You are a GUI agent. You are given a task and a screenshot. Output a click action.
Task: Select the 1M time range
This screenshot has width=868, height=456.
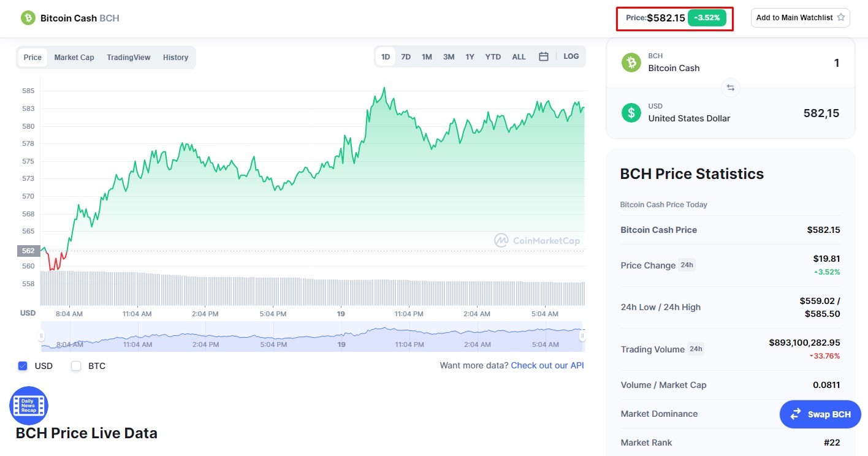(x=427, y=56)
